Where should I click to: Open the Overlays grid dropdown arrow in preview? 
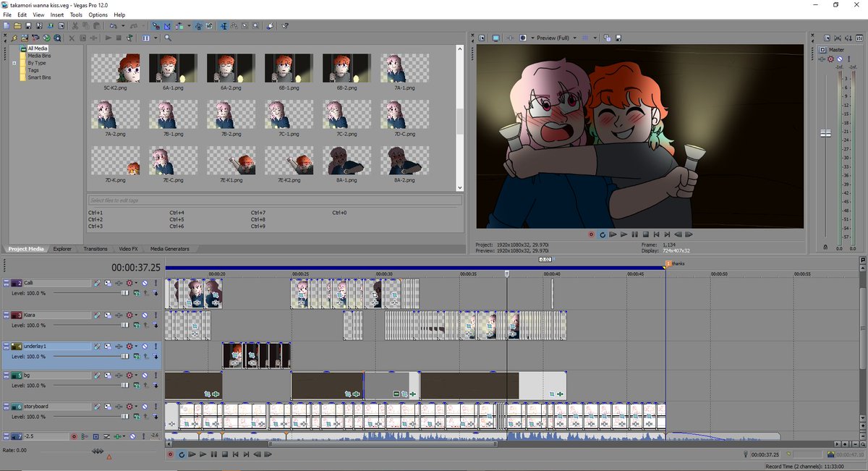click(x=595, y=38)
